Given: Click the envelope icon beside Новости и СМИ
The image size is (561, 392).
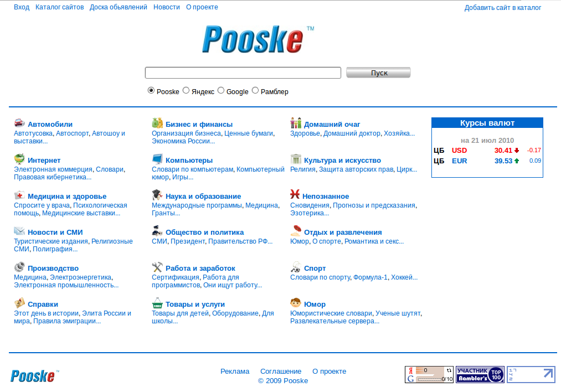Looking at the screenshot, I should (19, 231).
